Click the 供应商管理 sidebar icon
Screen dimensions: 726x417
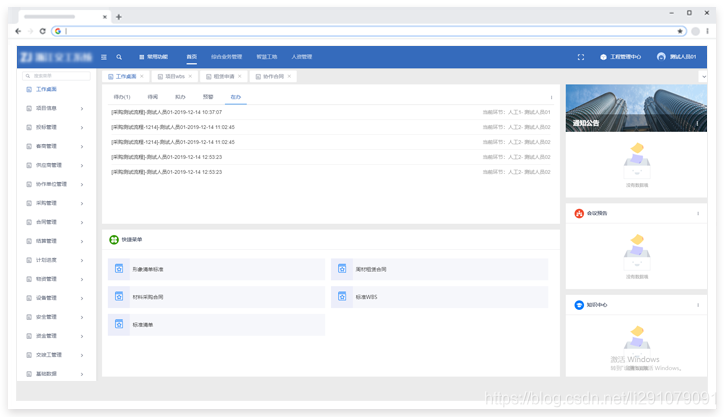click(x=29, y=165)
